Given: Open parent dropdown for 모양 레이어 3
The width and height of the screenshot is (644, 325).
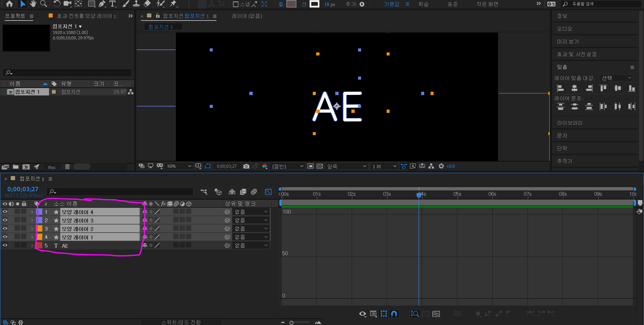Looking at the screenshot, I should pos(251,220).
